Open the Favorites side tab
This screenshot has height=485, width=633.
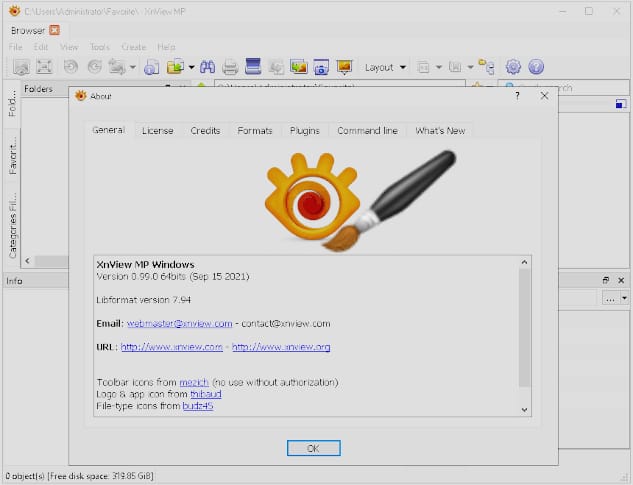13,156
